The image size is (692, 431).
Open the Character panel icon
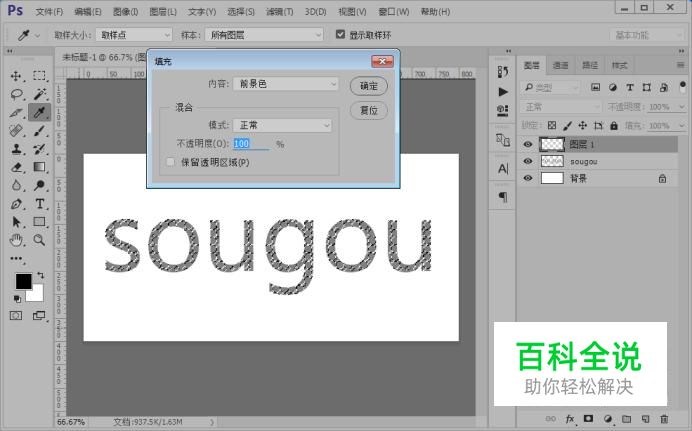(503, 169)
